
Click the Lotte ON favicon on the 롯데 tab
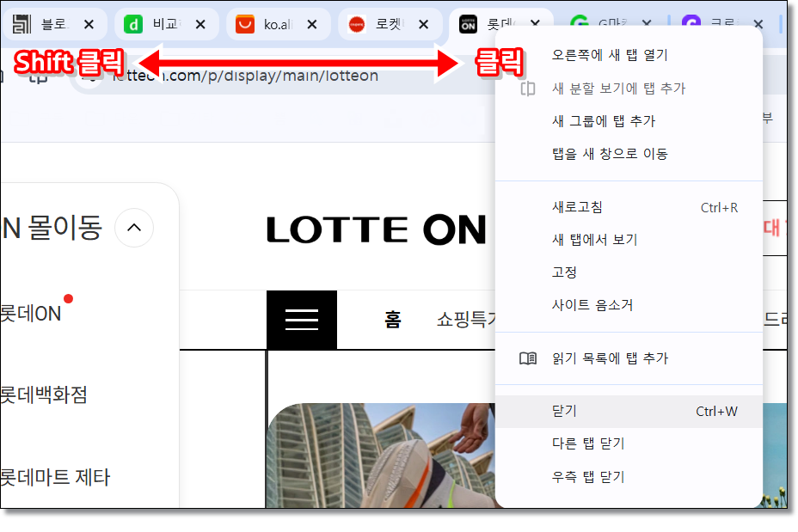coord(467,23)
